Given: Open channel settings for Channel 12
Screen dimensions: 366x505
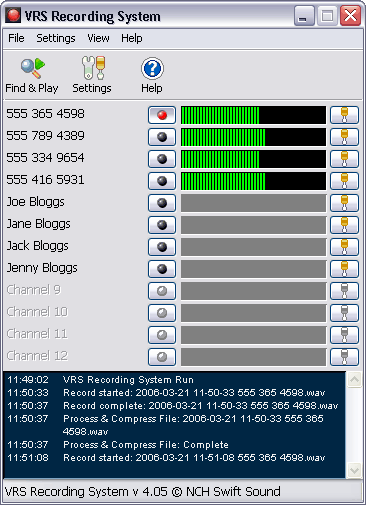Looking at the screenshot, I should (344, 357).
